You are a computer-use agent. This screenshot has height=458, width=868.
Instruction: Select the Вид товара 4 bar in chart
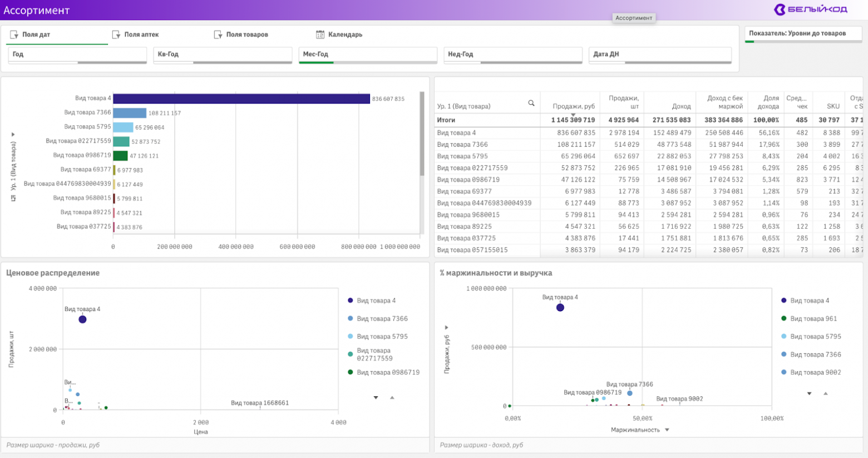[241, 99]
